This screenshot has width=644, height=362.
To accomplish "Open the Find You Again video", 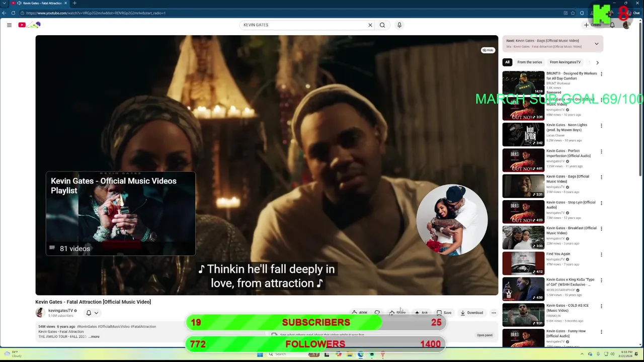I will (x=558, y=254).
